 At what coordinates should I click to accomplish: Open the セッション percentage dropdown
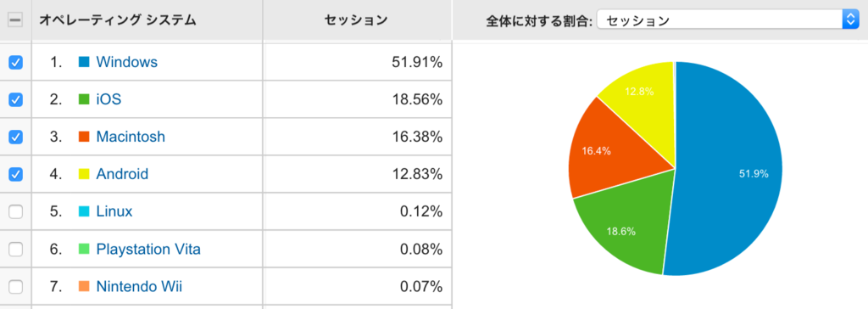(727, 20)
